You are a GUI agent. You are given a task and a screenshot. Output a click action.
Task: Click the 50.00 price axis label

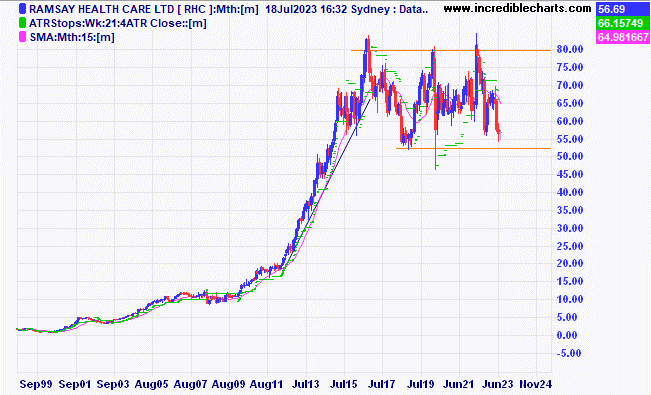click(570, 157)
